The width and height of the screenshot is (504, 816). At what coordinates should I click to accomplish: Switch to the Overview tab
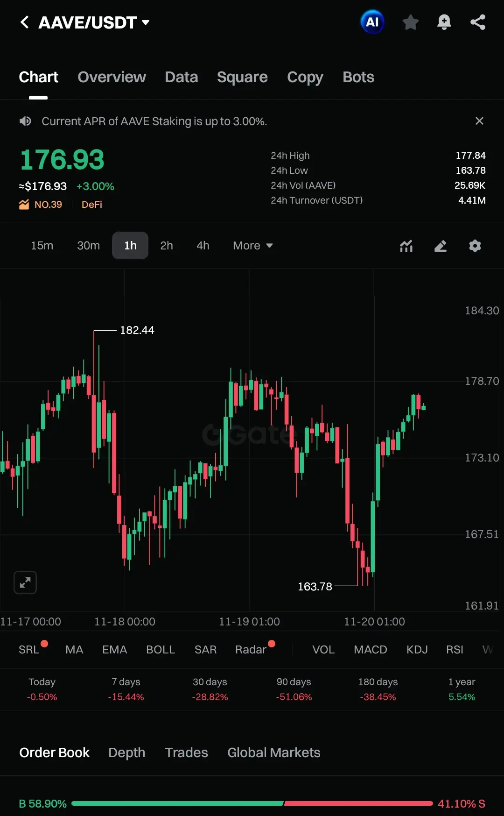click(x=112, y=77)
